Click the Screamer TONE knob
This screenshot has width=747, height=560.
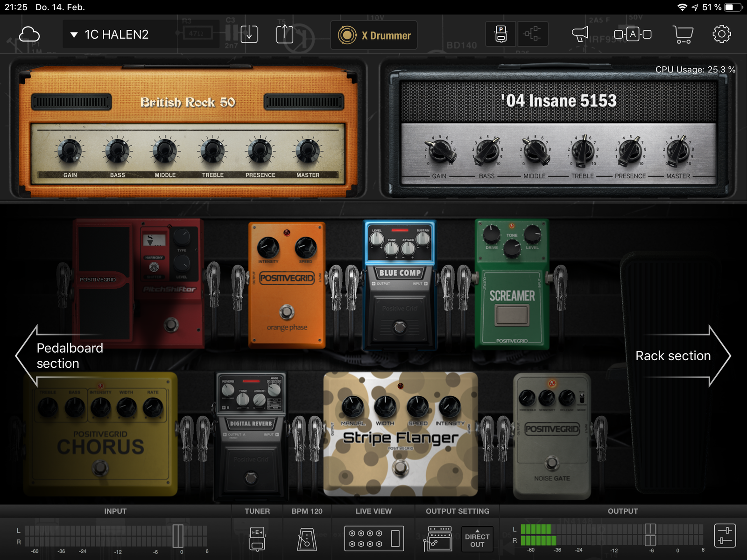coord(512,250)
